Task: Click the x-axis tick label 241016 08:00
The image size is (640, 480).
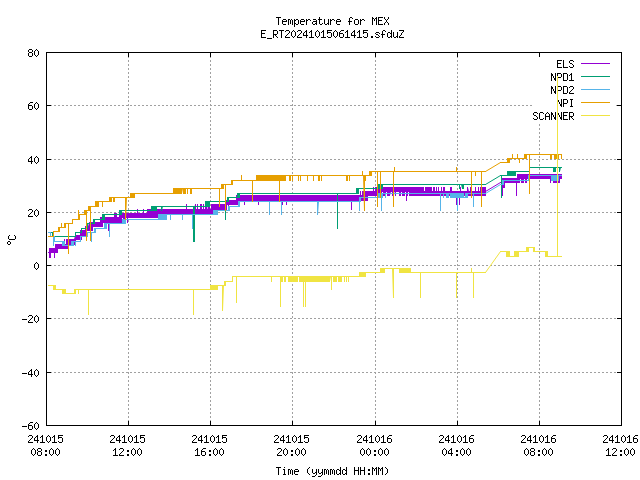Action: tap(538, 445)
